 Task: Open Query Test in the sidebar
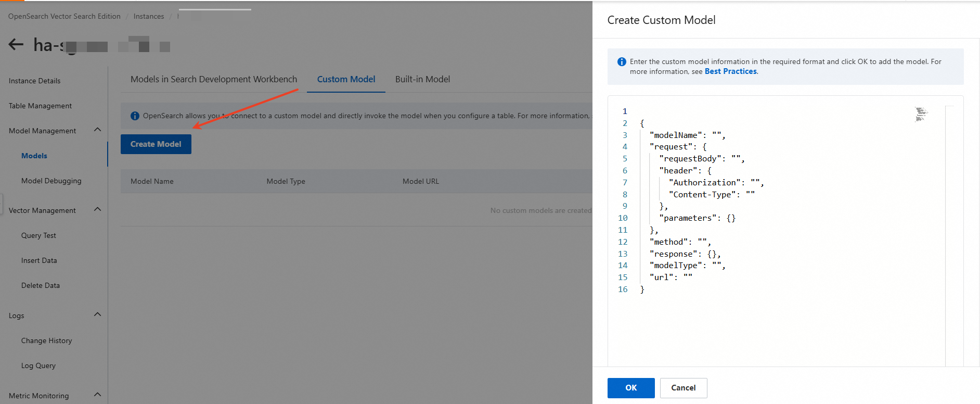pos(38,235)
